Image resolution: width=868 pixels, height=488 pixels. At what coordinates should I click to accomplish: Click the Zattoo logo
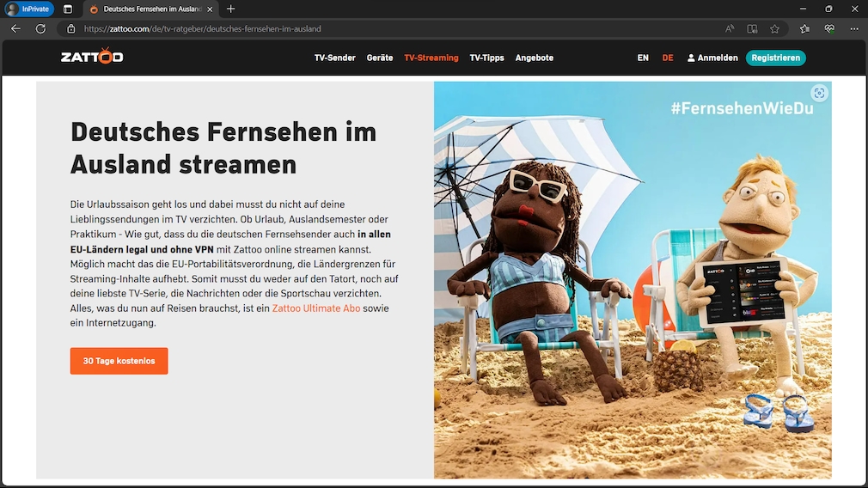pos(92,56)
